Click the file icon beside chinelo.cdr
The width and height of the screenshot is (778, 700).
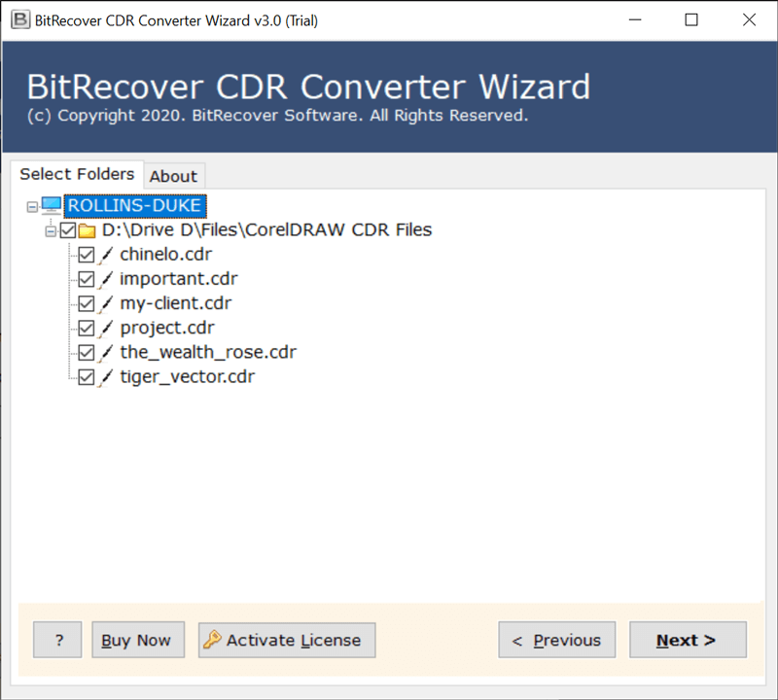tap(106, 255)
